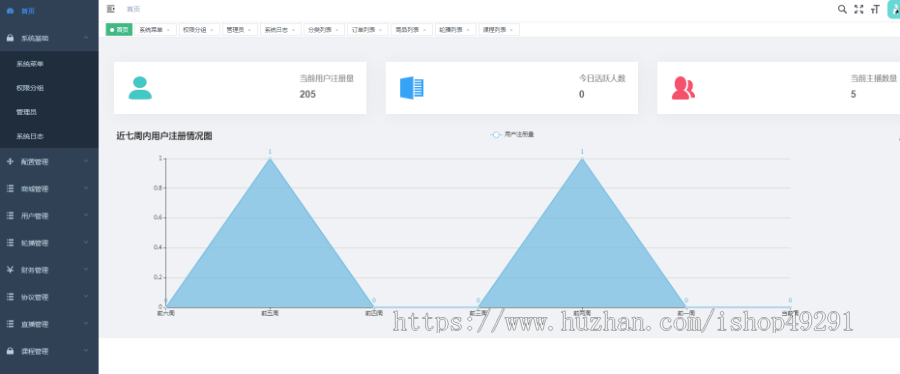Viewport: 900px width, 374px height.
Task: Switch to the 管理员 tab
Action: tap(240, 30)
